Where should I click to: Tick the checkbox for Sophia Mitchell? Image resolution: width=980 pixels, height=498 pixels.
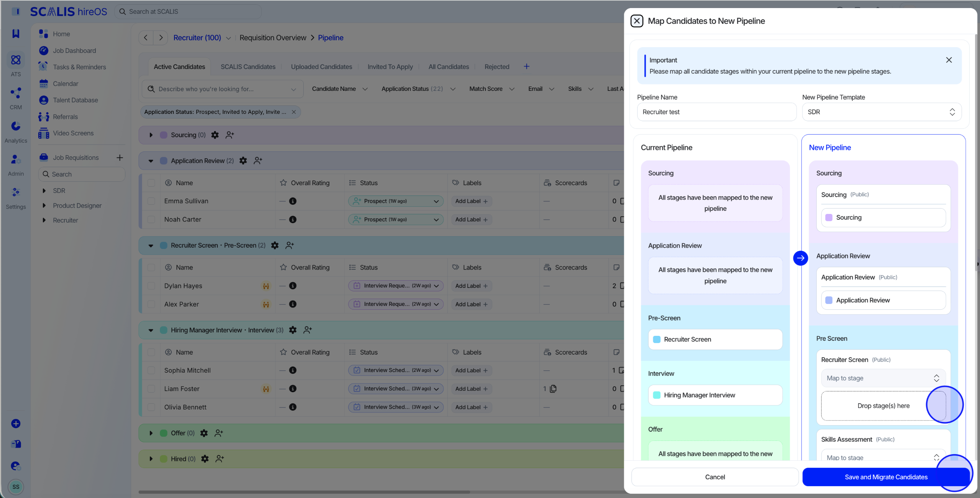[151, 370]
